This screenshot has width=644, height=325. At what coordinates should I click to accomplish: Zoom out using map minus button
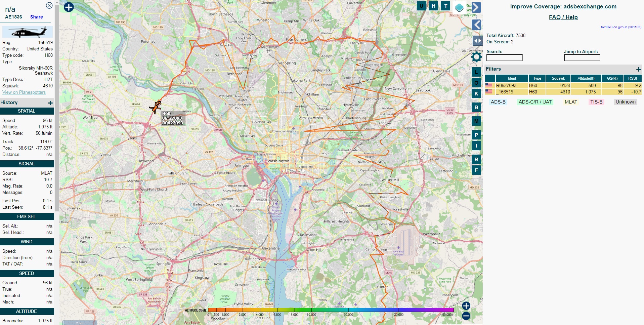coord(466,316)
